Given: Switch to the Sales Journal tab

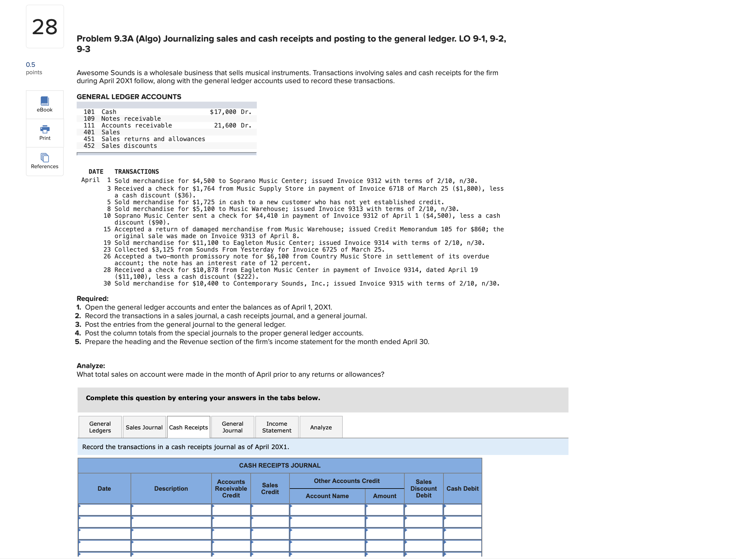Looking at the screenshot, I should tap(144, 427).
